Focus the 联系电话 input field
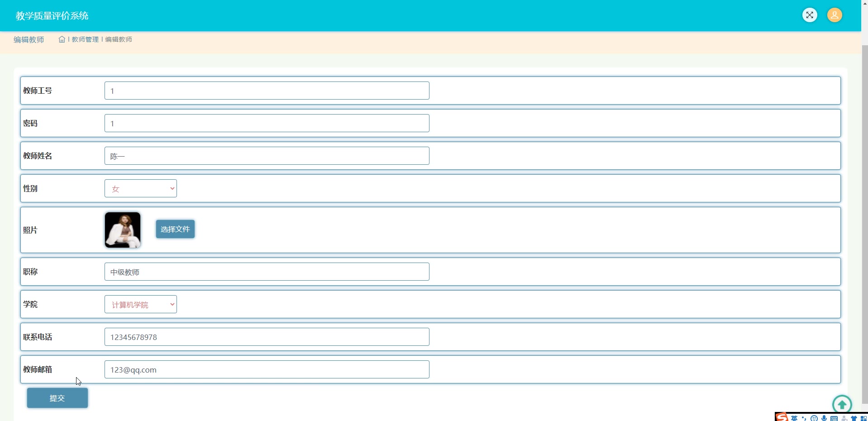The width and height of the screenshot is (868, 421). (267, 337)
